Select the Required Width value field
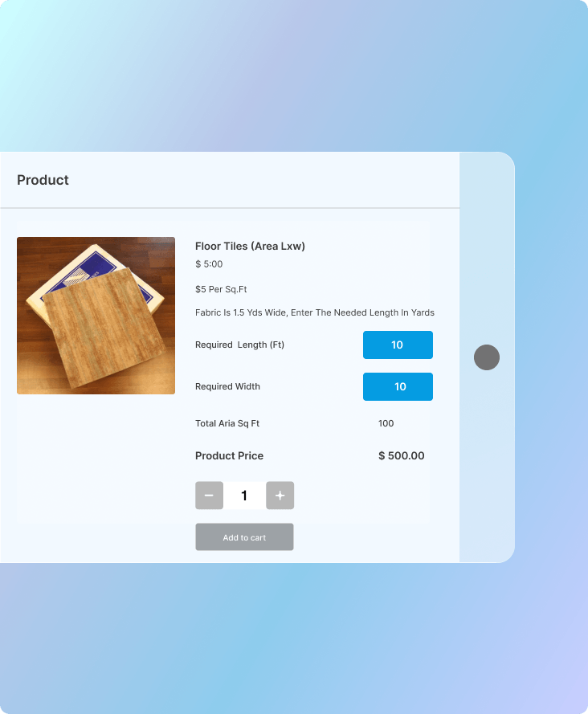Viewport: 588px width, 714px height. click(x=398, y=386)
